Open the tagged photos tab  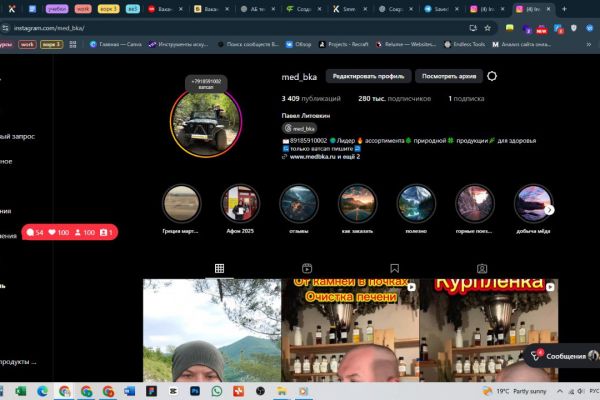pos(482,268)
